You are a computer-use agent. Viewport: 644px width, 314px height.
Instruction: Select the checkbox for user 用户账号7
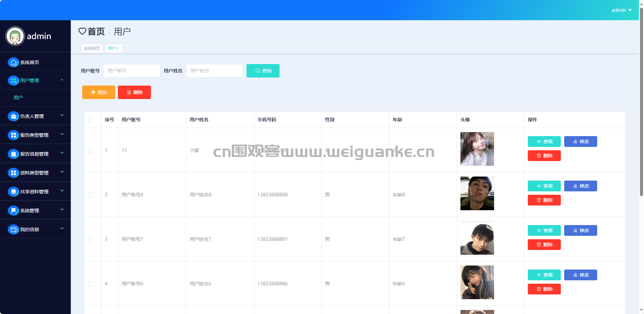point(90,239)
